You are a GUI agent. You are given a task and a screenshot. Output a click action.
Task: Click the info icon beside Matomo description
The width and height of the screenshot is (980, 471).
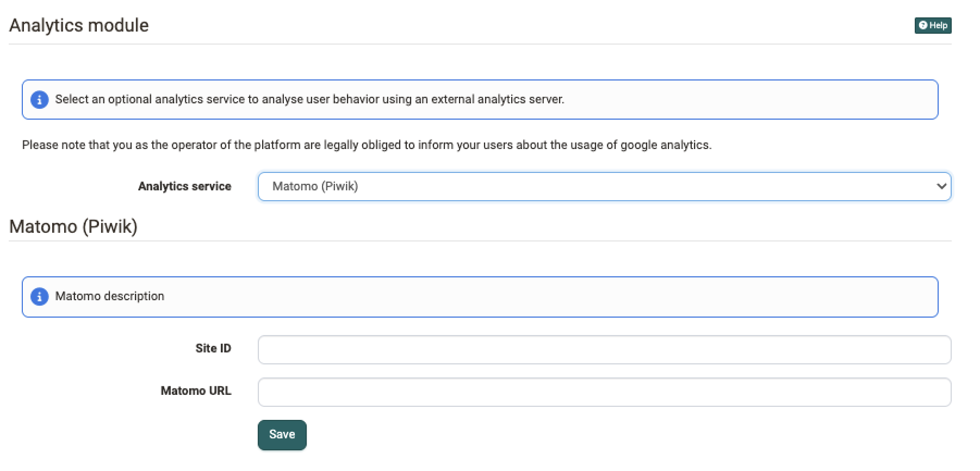[x=39, y=296]
